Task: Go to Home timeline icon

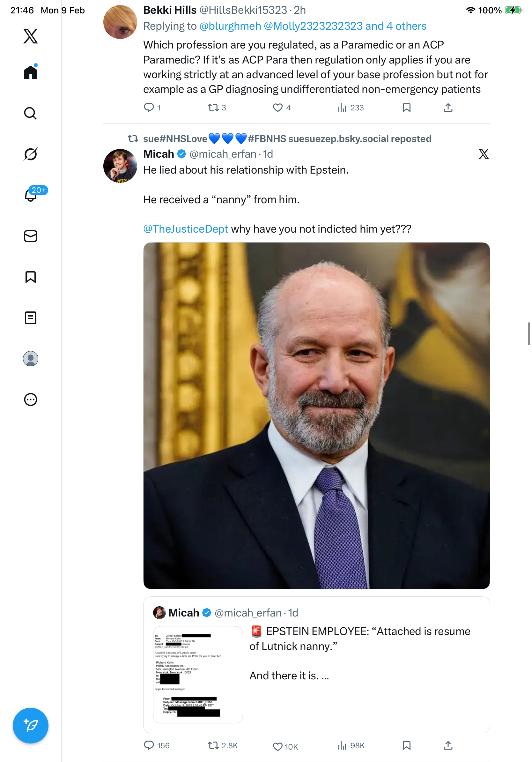Action: (31, 72)
